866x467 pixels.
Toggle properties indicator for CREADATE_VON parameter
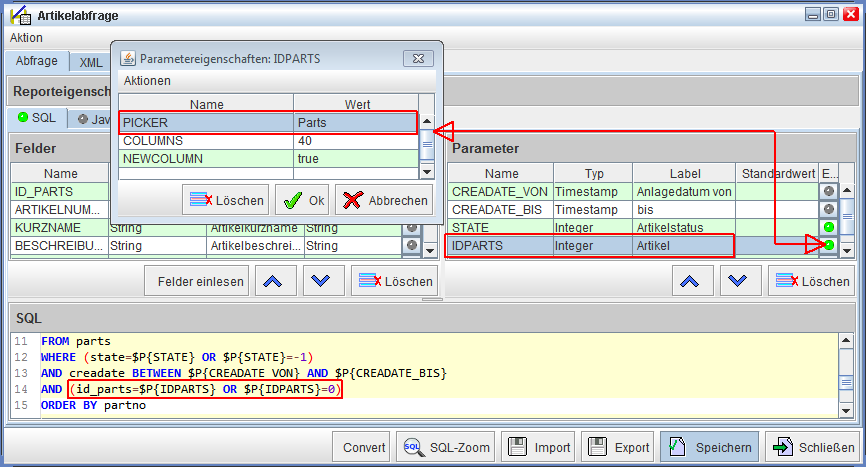pos(829,191)
